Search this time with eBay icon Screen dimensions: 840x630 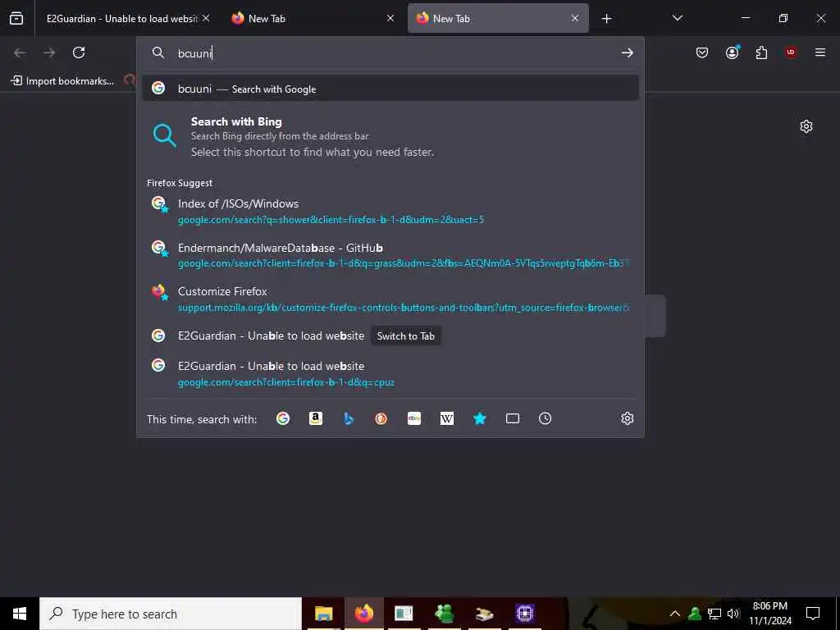pyautogui.click(x=414, y=418)
